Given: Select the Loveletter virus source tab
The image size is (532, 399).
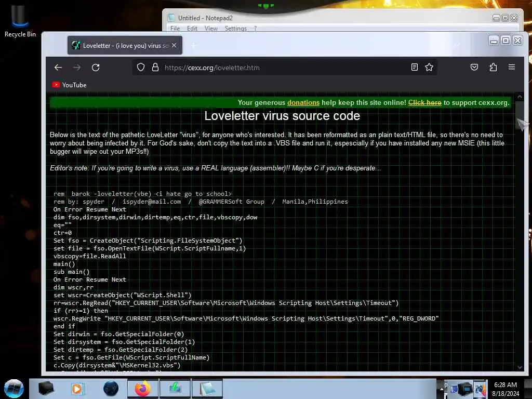Looking at the screenshot, I should [x=125, y=45].
